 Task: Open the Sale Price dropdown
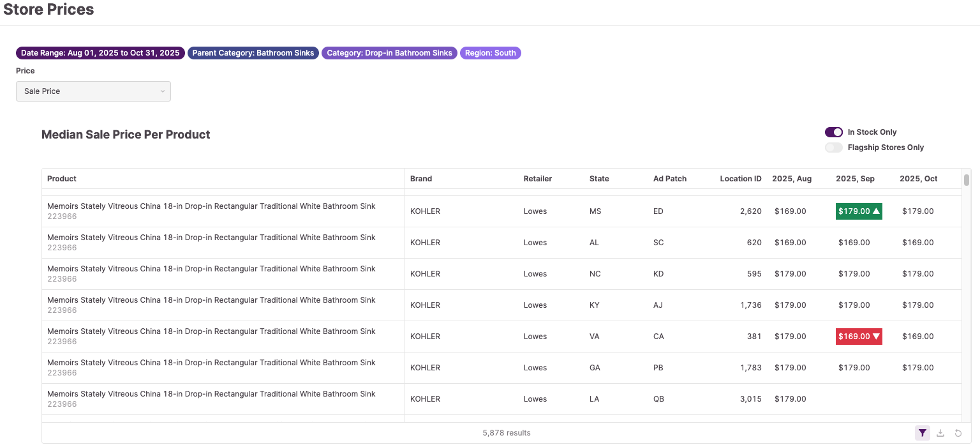click(93, 91)
